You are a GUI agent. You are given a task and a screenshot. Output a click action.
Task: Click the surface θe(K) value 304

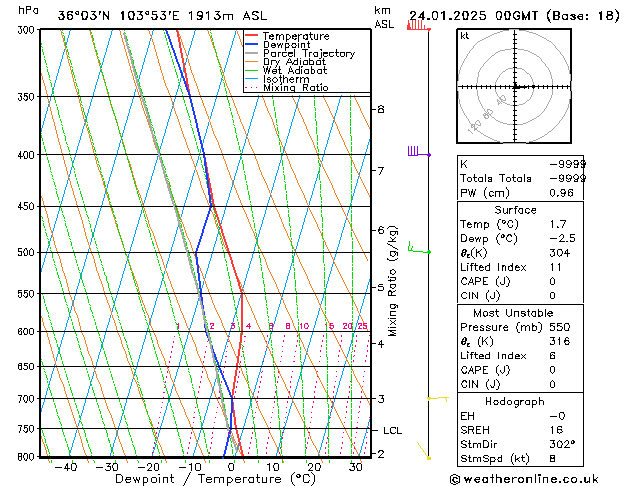(560, 253)
